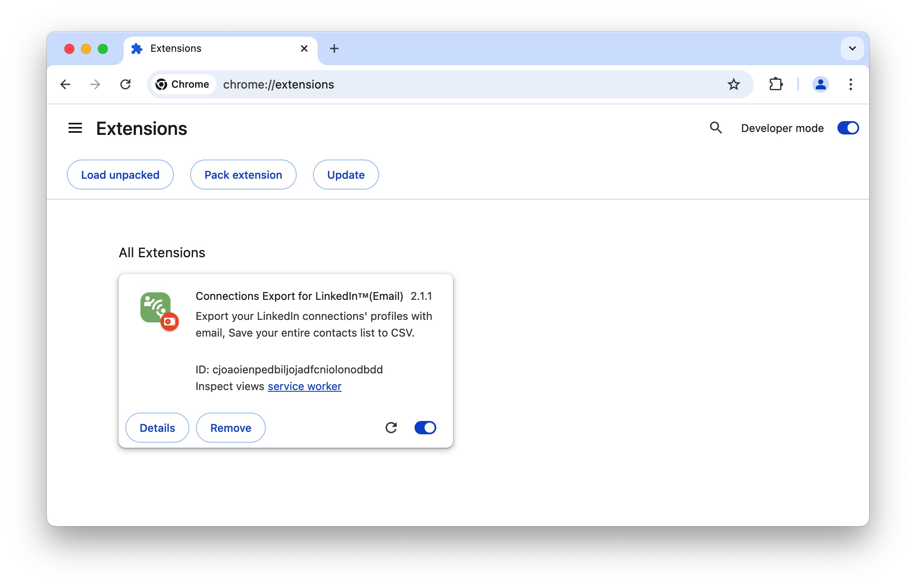The width and height of the screenshot is (916, 588).
Task: Reload the Connections Export extension
Action: click(391, 428)
